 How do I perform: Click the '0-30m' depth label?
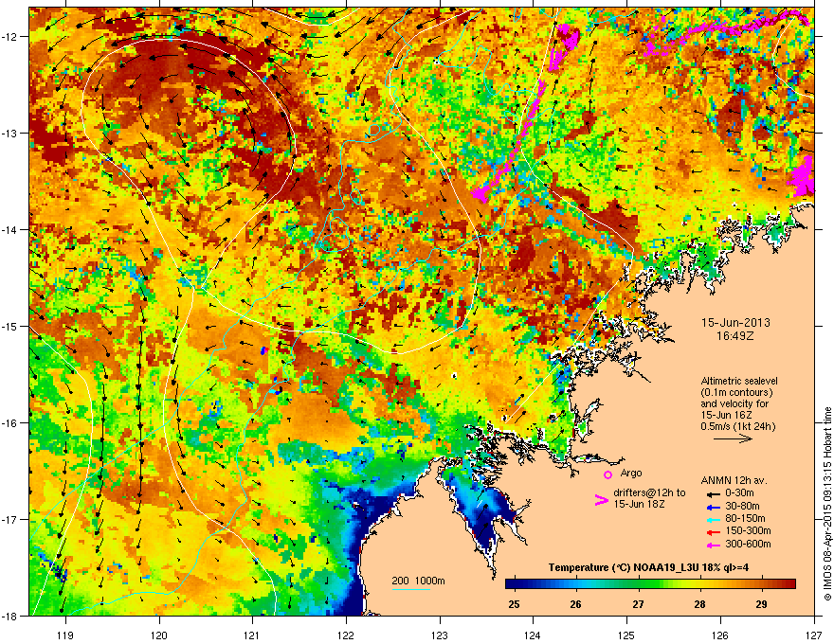point(740,493)
